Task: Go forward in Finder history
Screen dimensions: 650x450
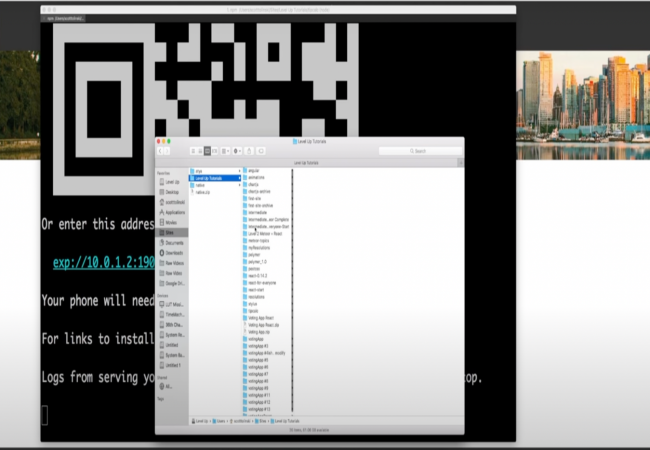Action: pyautogui.click(x=167, y=151)
